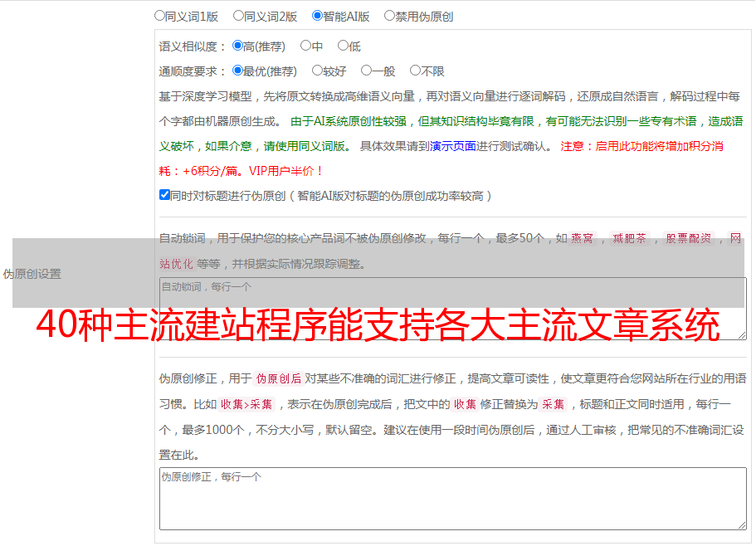Set 通顺度要求 to 一般
This screenshot has width=756, height=546.
tap(366, 71)
